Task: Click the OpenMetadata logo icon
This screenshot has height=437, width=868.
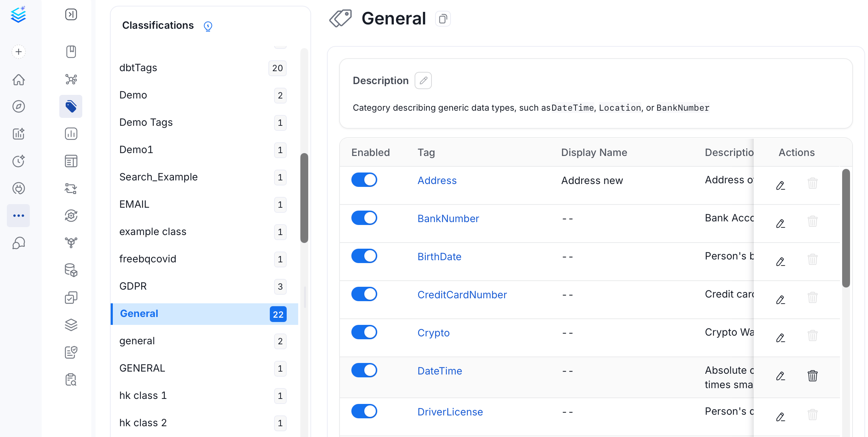Action: point(18,15)
